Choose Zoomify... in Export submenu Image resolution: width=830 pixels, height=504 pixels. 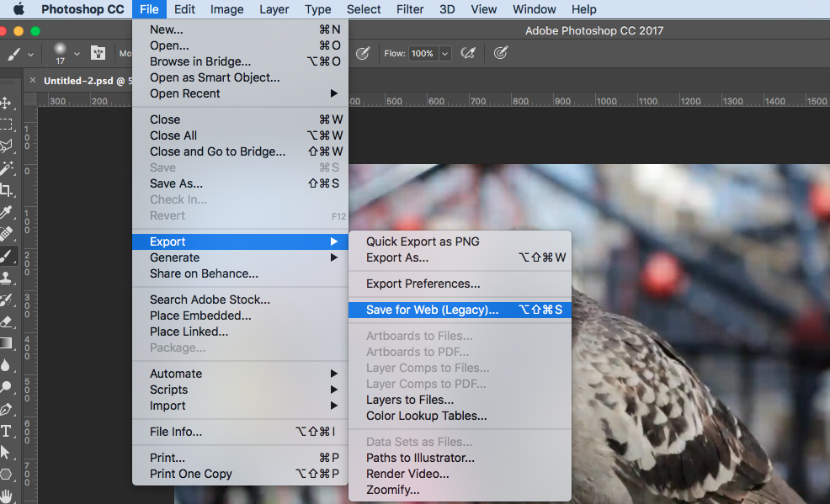[x=460, y=490]
